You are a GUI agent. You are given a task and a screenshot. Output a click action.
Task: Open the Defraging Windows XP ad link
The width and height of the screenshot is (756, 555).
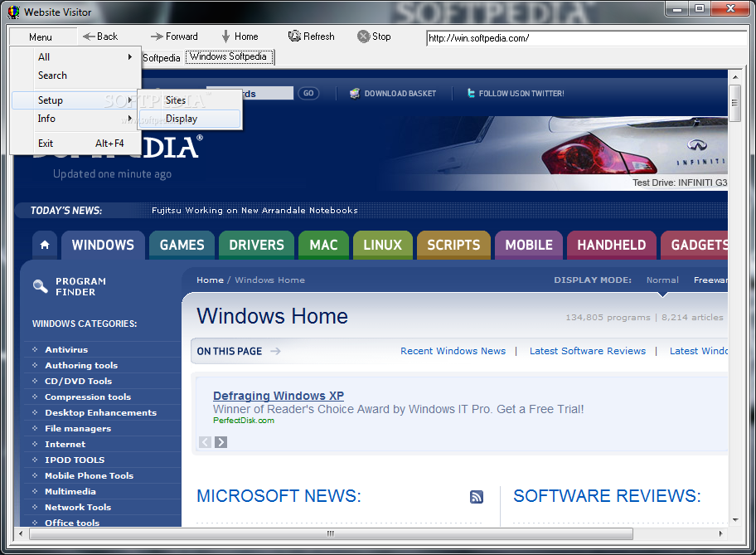tap(279, 396)
